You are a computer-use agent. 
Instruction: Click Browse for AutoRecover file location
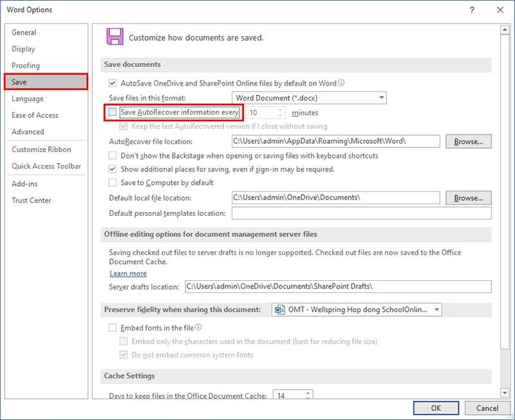click(469, 141)
